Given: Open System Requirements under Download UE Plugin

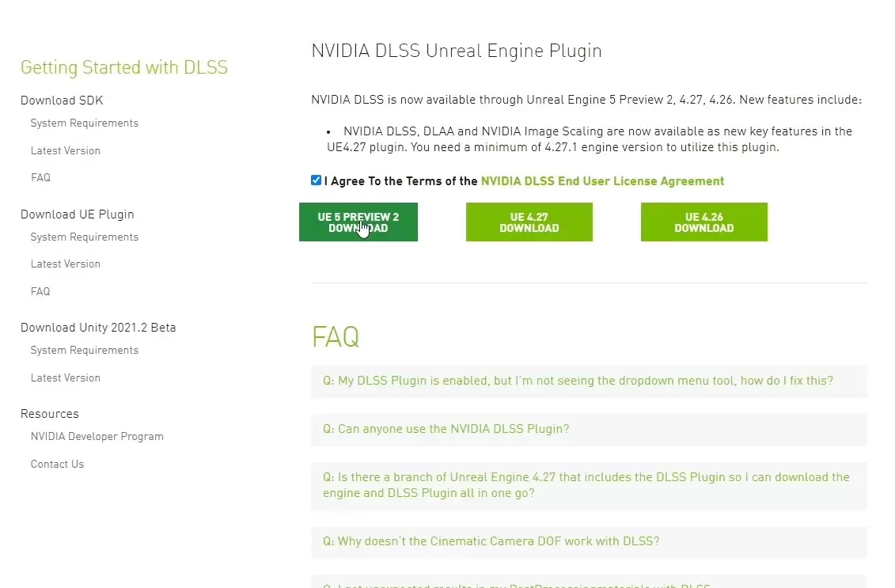Looking at the screenshot, I should 84,237.
